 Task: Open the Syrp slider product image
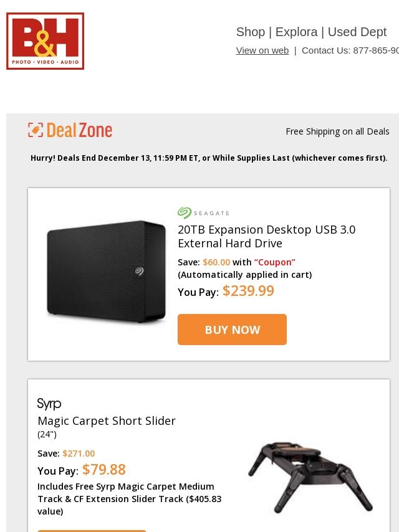point(310,477)
